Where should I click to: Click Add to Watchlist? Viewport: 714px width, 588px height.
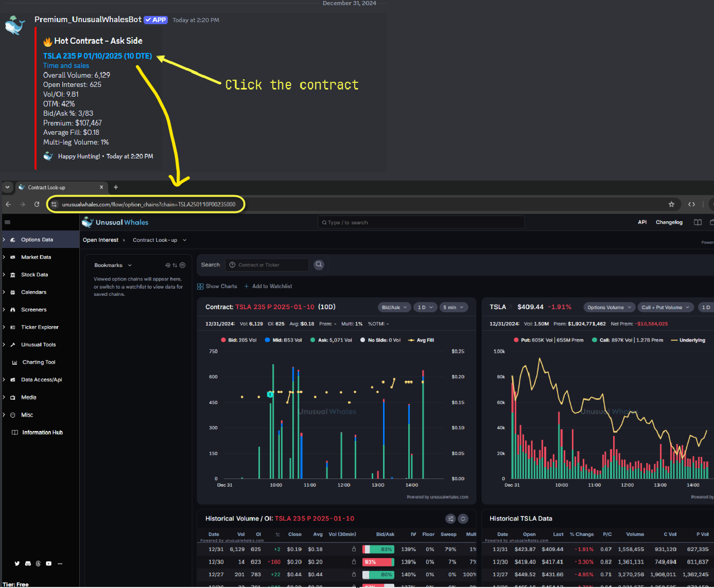(x=268, y=286)
